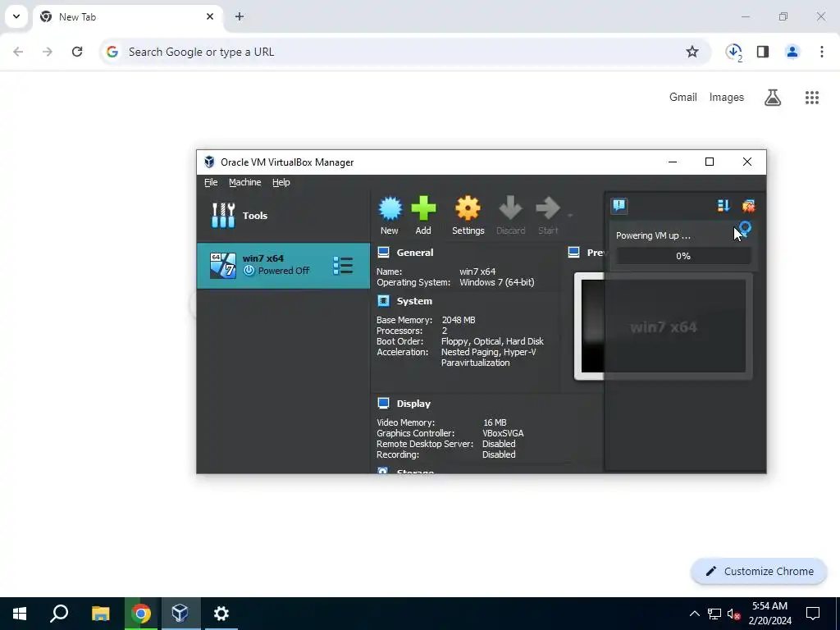Open the tab search dropdown arrow

[16, 16]
